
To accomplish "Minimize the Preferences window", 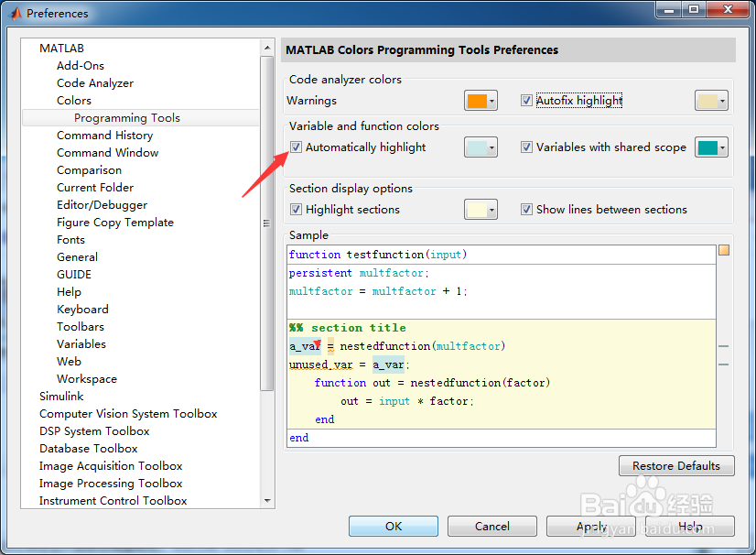I will click(669, 10).
